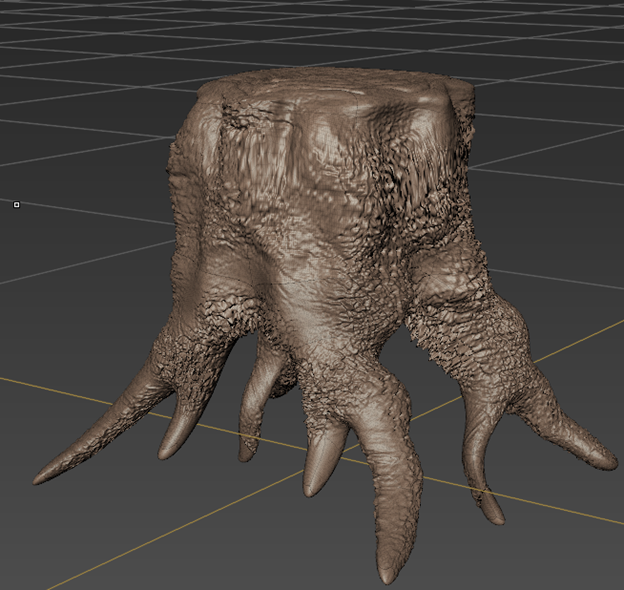Click the tip of the far-left long root
The image size is (624, 590).
tap(40, 477)
